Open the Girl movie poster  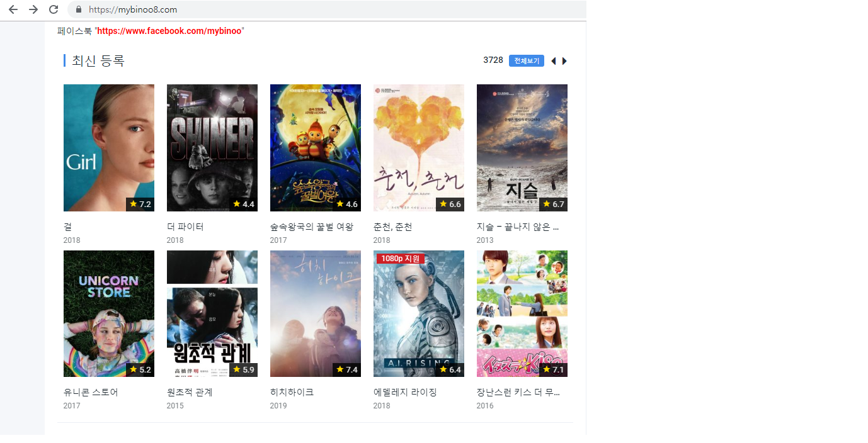(x=109, y=148)
